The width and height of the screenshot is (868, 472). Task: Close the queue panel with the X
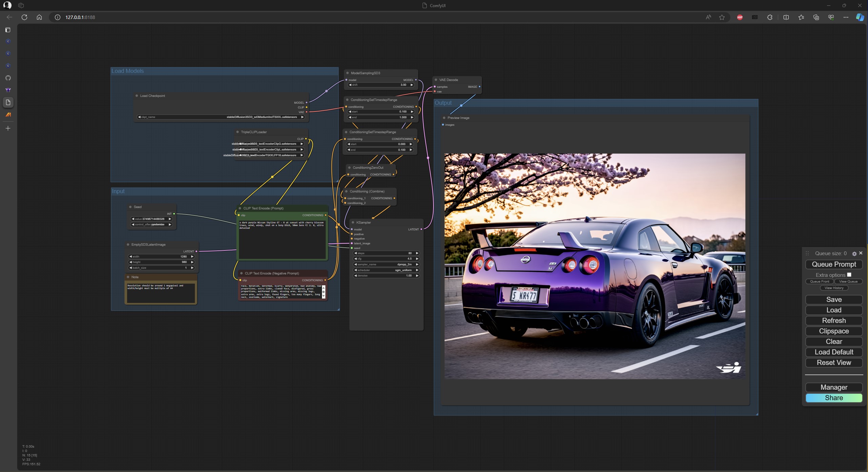(x=861, y=253)
